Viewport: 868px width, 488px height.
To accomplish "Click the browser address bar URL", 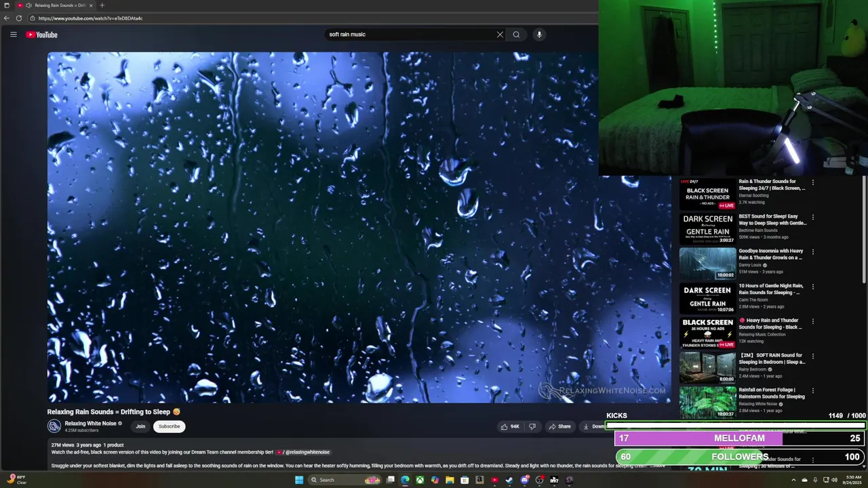I will 91,18.
